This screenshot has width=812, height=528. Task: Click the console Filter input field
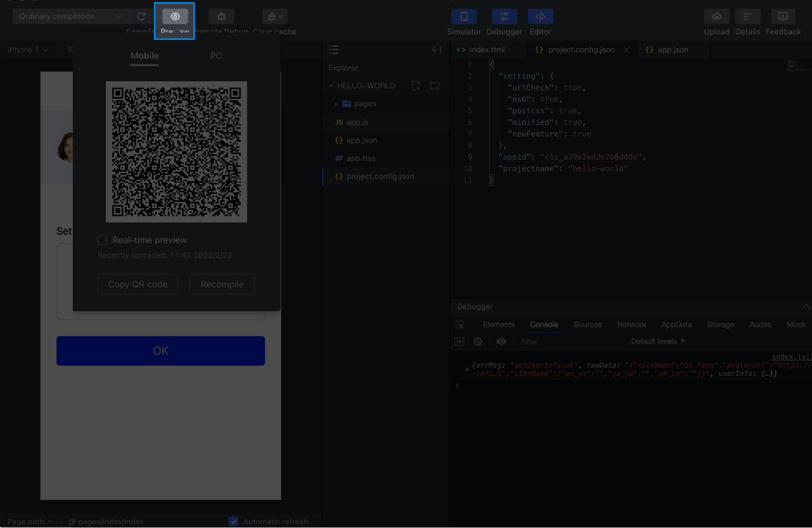pos(569,342)
